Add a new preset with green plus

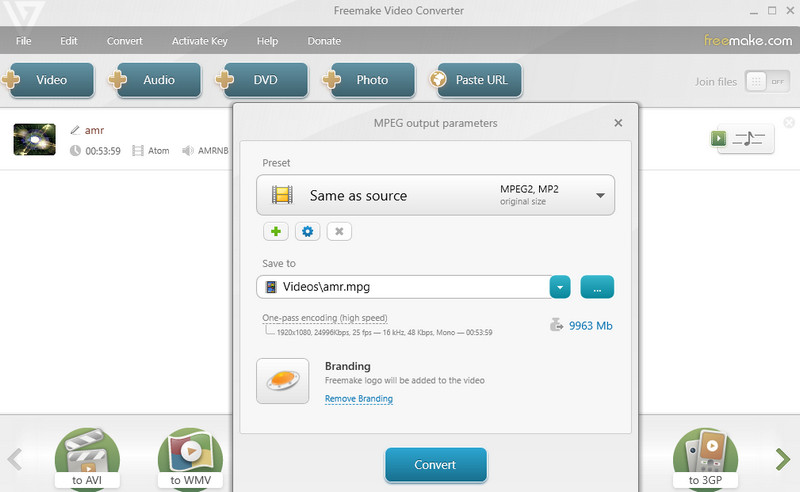click(276, 232)
